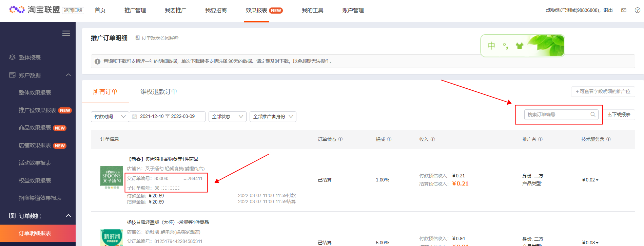Open the 订单报表名词解释 link

tap(157, 38)
